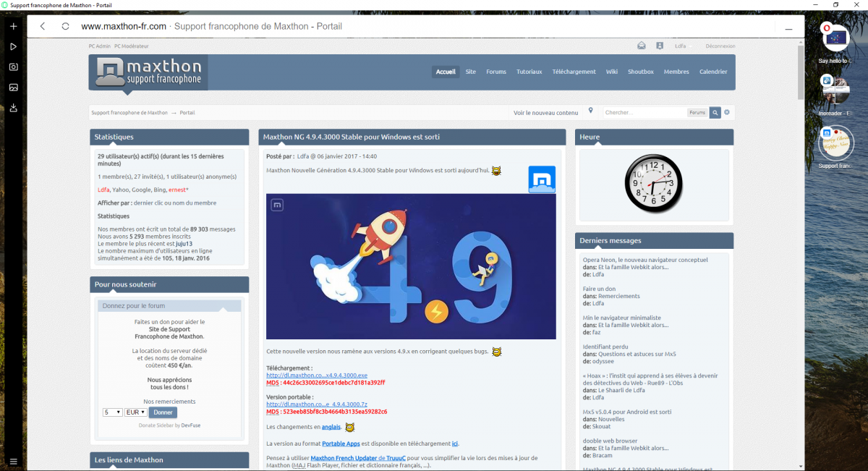The width and height of the screenshot is (868, 471).
Task: Open the private messages envelope icon
Action: [x=641, y=46]
